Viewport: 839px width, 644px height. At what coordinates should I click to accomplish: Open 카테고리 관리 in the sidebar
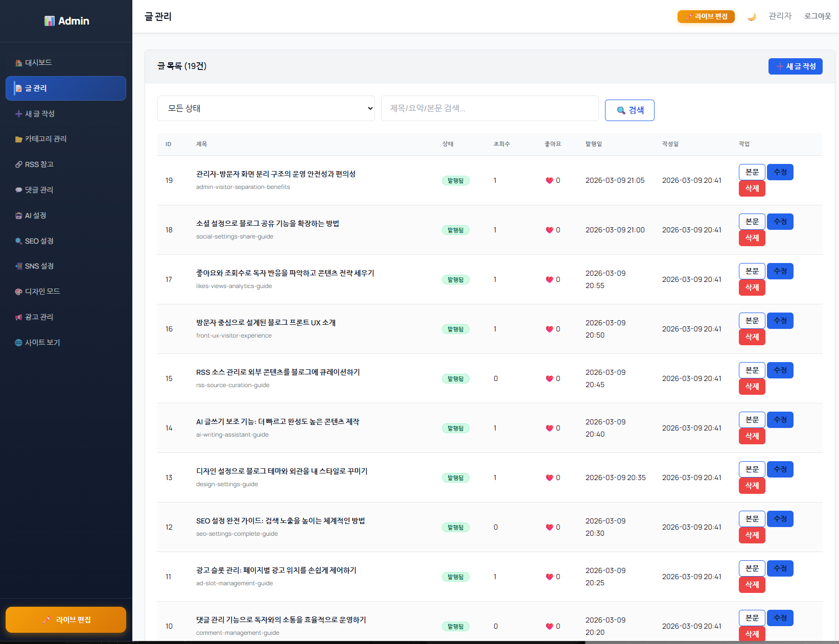45,139
